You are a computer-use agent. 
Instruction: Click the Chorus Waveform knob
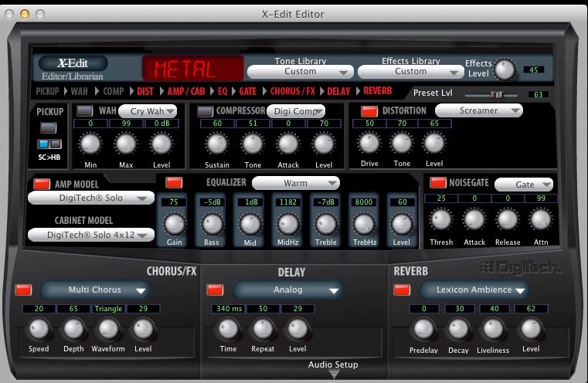point(108,329)
